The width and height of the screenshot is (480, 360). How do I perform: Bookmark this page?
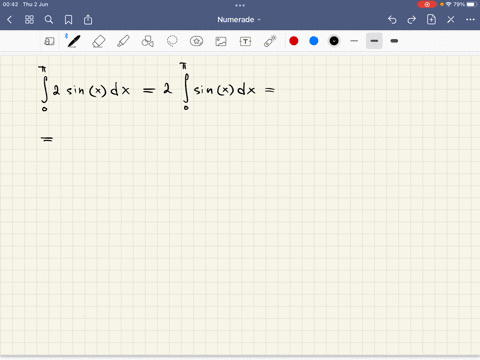coord(68,20)
